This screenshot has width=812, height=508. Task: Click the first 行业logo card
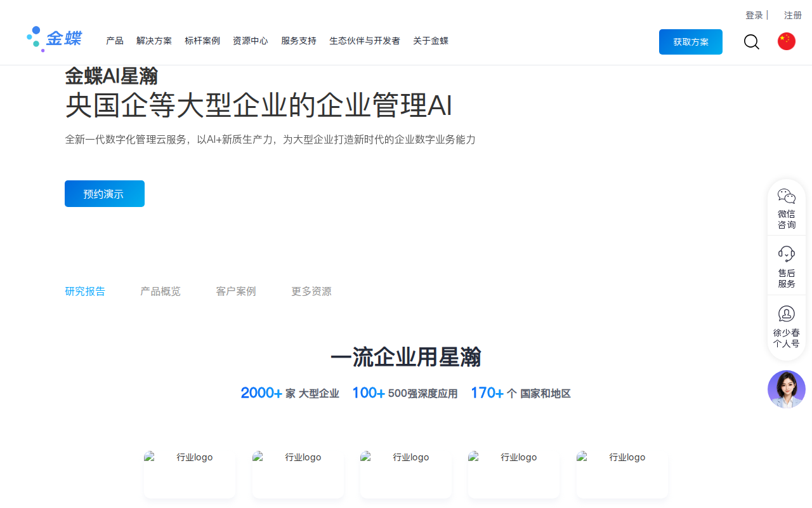tap(190, 474)
